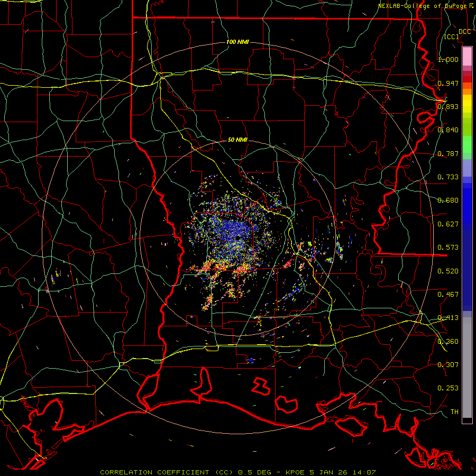Click the 0.573 value on the scale
This screenshot has height=476, width=476.
tap(448, 248)
